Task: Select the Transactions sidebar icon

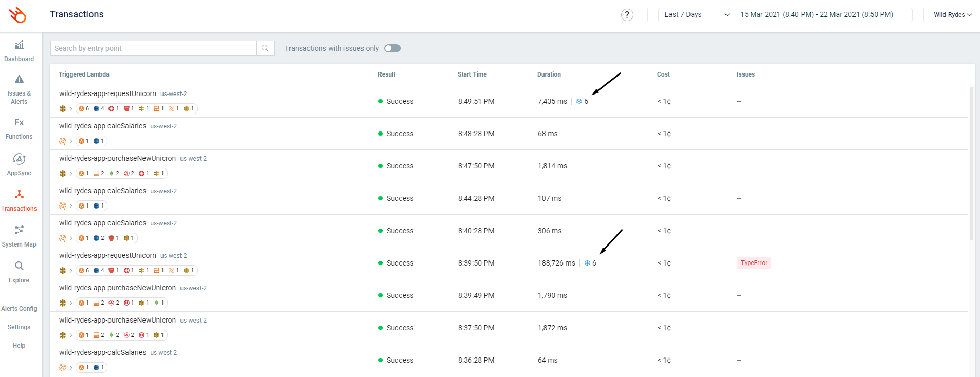Action: 19,194
